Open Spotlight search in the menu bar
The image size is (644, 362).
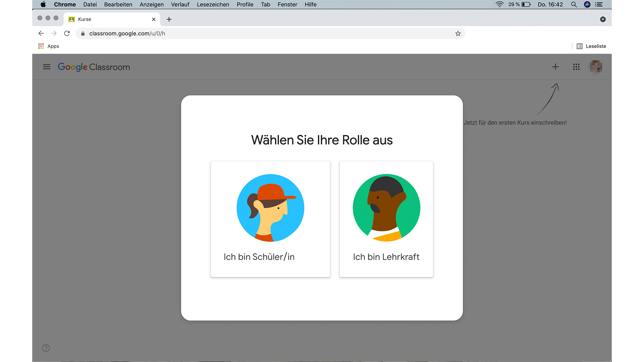(x=574, y=4)
